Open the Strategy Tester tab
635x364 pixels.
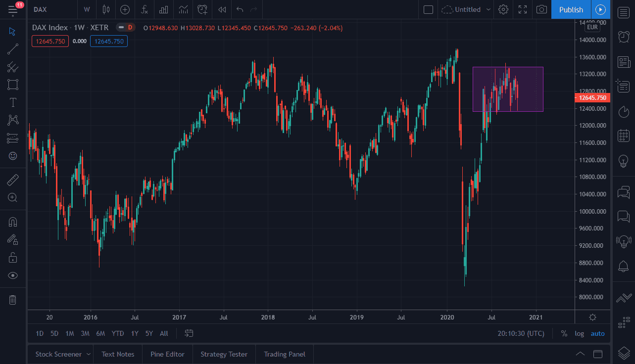tap(224, 354)
